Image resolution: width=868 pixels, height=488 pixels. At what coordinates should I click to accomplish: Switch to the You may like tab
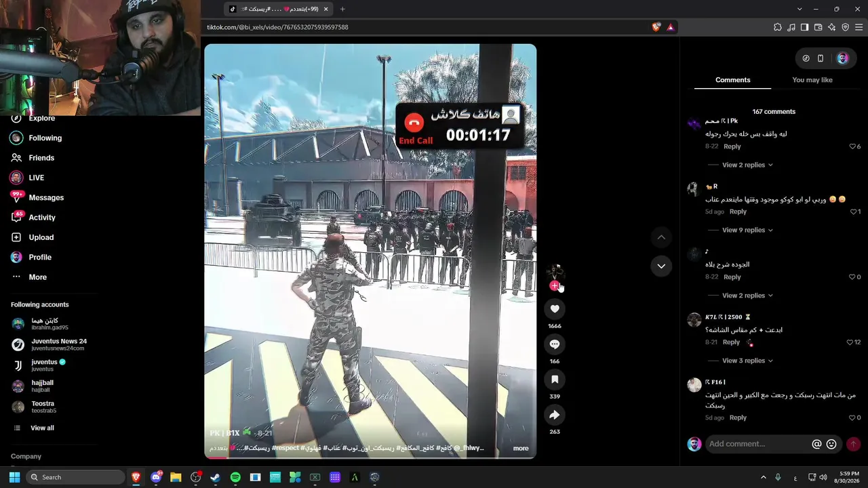pos(812,80)
